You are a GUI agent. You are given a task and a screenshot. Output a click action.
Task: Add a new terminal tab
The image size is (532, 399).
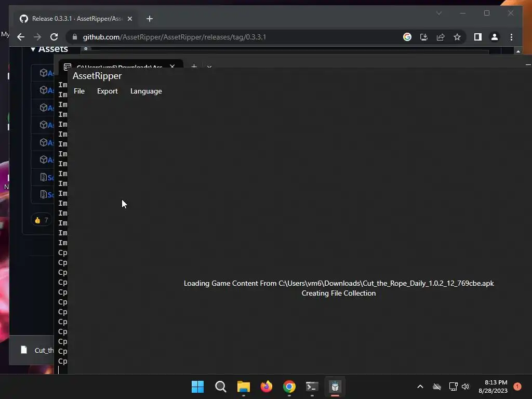194,66
